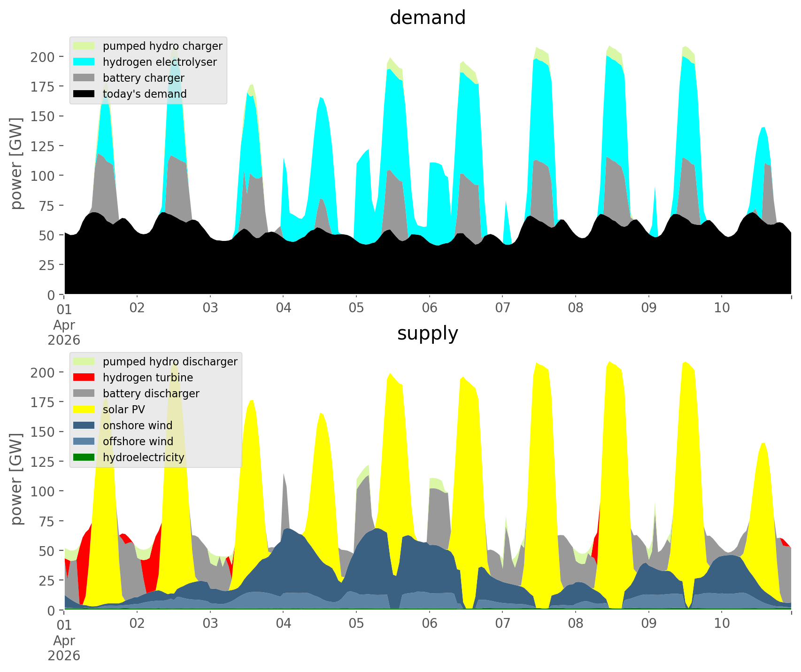801x672 pixels.
Task: Click the 100 tick on the supply y-axis
Action: click(43, 491)
